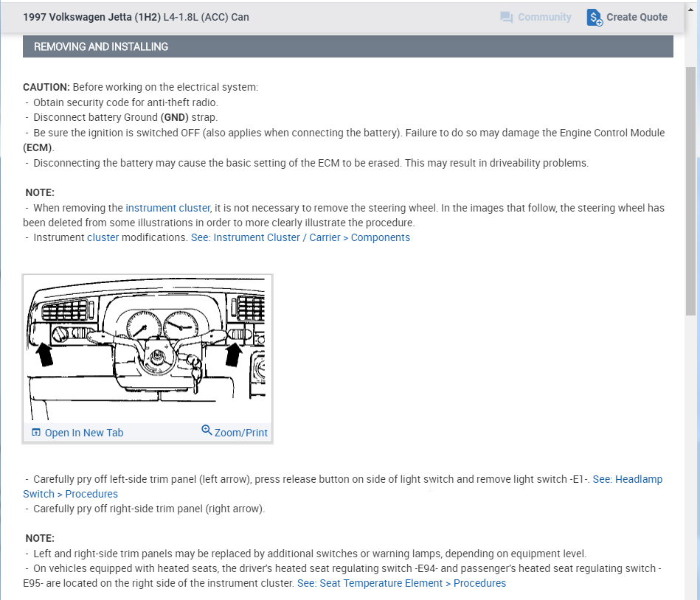This screenshot has height=600, width=700.
Task: Click the vertical scrollbar thumb
Action: (x=690, y=192)
